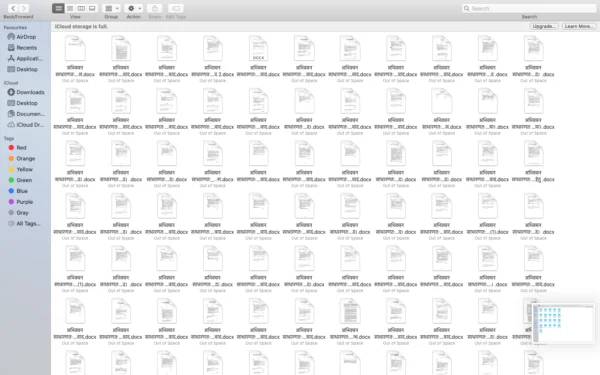The image size is (600, 375).
Task: Switch to gallery view
Action: pyautogui.click(x=92, y=8)
